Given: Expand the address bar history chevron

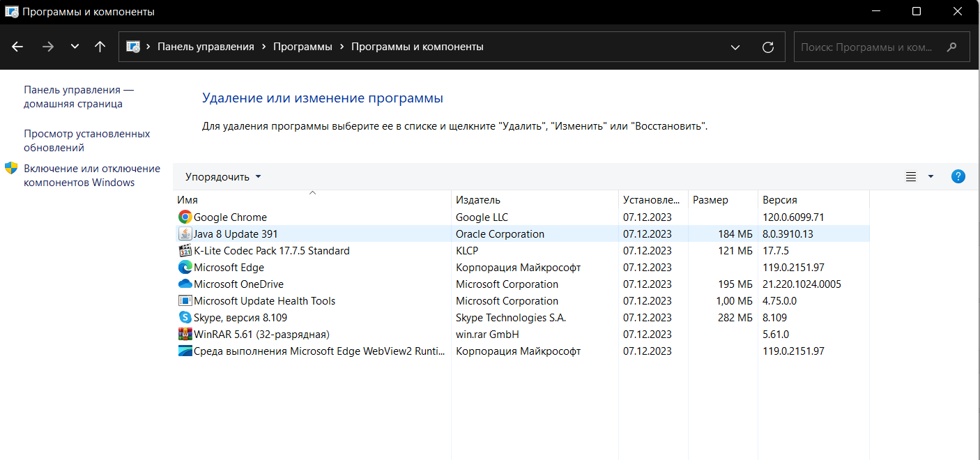Looking at the screenshot, I should pyautogui.click(x=735, y=47).
